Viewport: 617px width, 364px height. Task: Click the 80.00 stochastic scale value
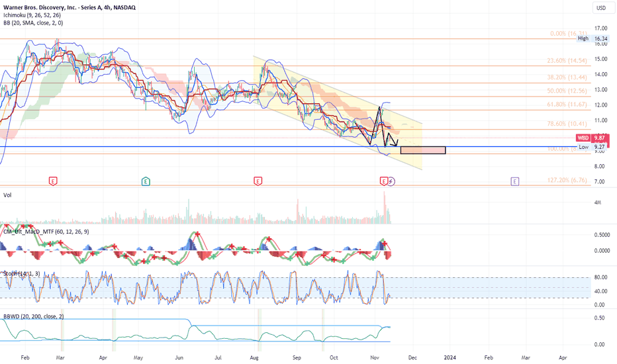pos(600,277)
